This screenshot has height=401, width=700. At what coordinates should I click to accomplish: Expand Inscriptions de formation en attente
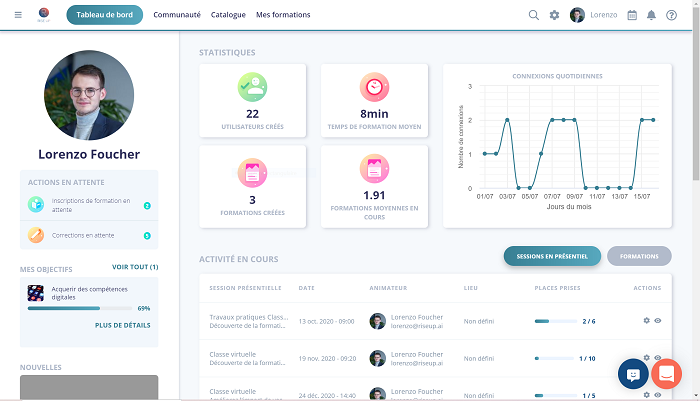click(x=89, y=205)
